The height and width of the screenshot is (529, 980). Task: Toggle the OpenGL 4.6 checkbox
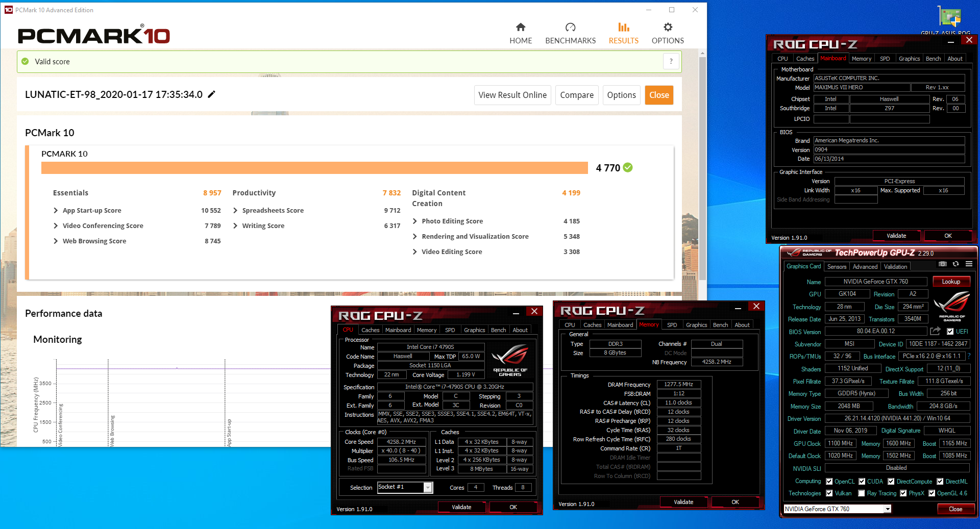(932, 493)
